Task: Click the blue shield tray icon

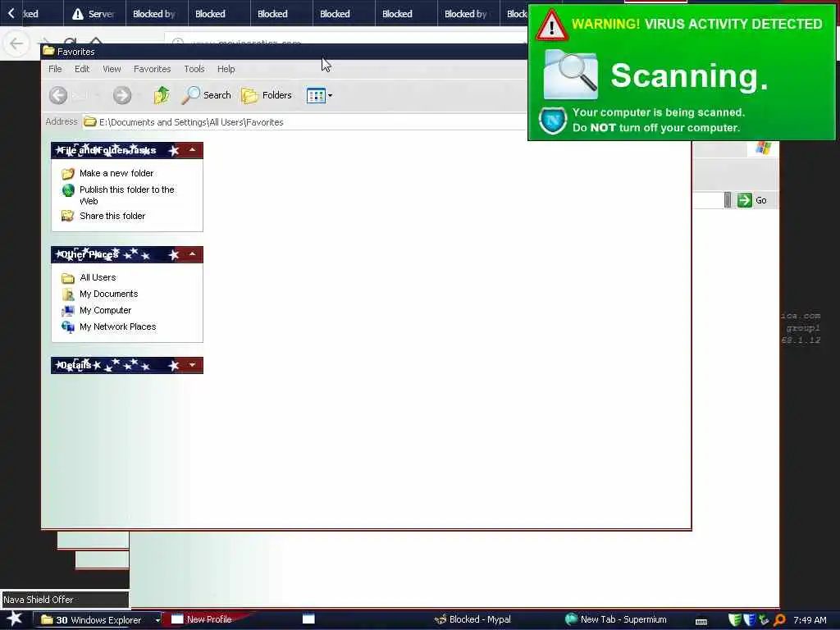Action: [749, 620]
